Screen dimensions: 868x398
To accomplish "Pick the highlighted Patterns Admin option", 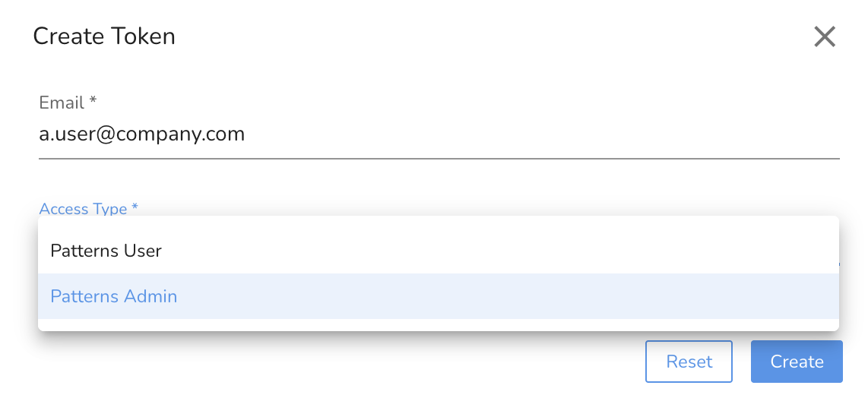I will [x=439, y=296].
